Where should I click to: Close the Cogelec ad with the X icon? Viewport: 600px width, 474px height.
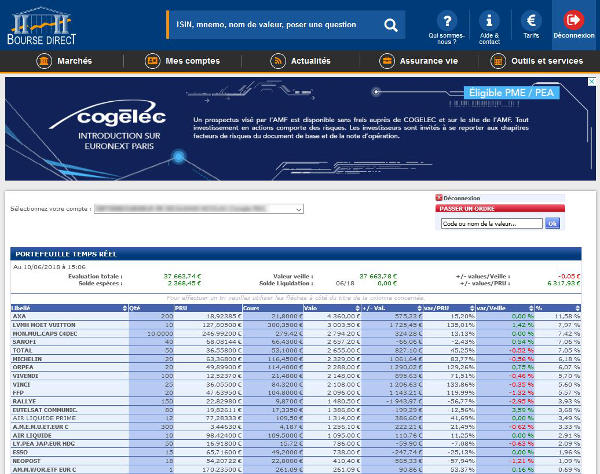pos(592,82)
